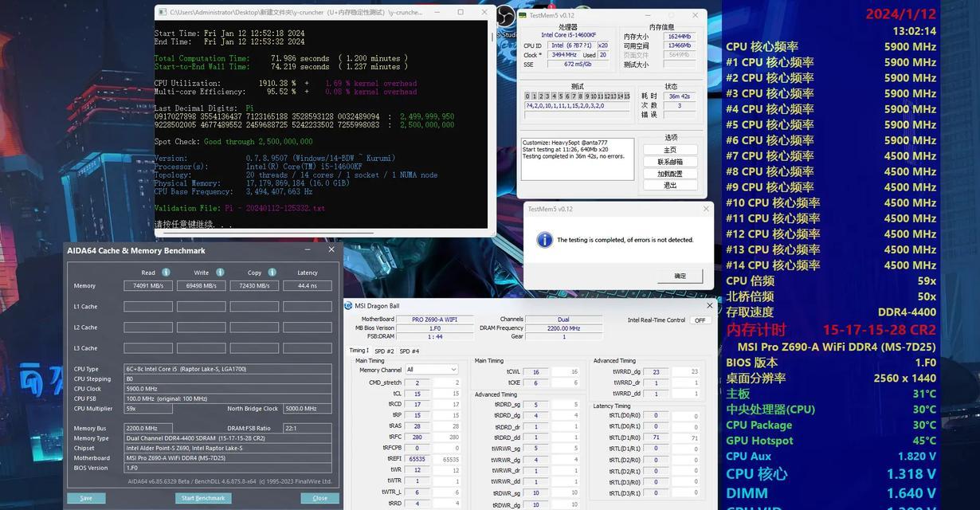Click the Validation File Pi txt line in console

(x=240, y=208)
